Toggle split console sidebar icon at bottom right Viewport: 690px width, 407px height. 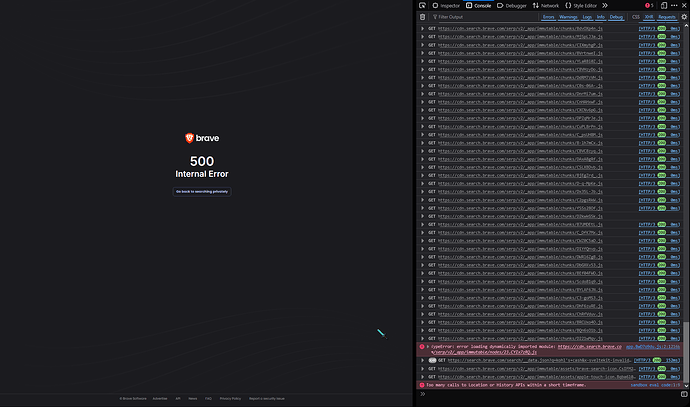tap(684, 394)
